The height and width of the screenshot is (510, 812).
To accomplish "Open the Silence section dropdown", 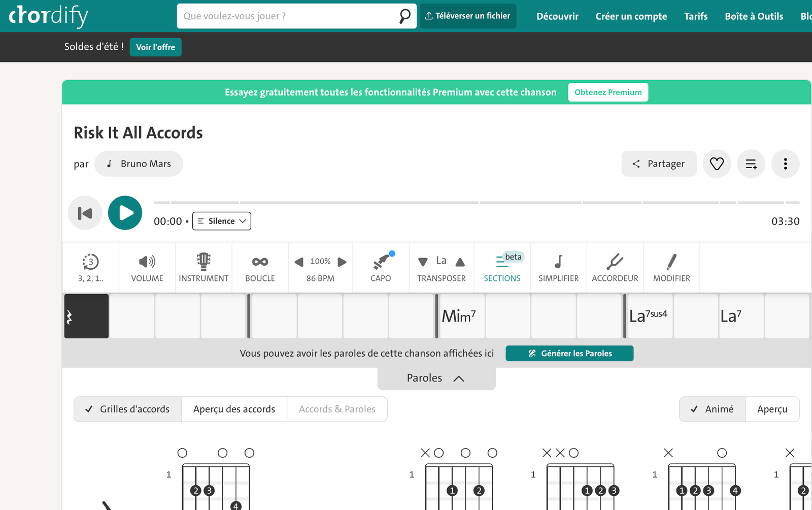I will pyautogui.click(x=222, y=221).
